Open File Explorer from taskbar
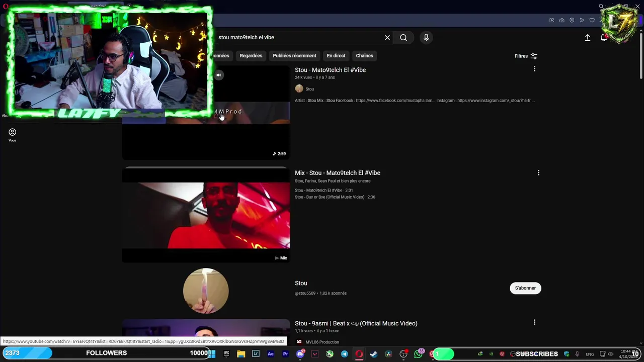The image size is (644, 362). pos(241,354)
